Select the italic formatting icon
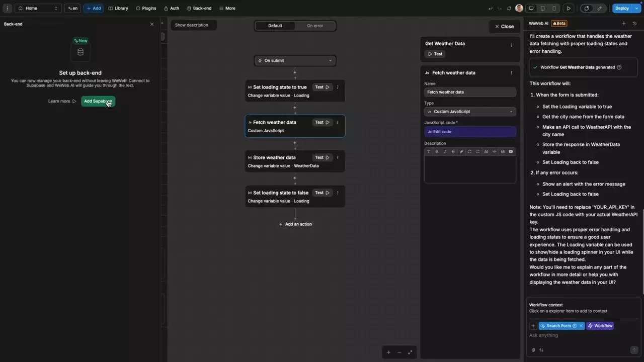 tap(445, 151)
